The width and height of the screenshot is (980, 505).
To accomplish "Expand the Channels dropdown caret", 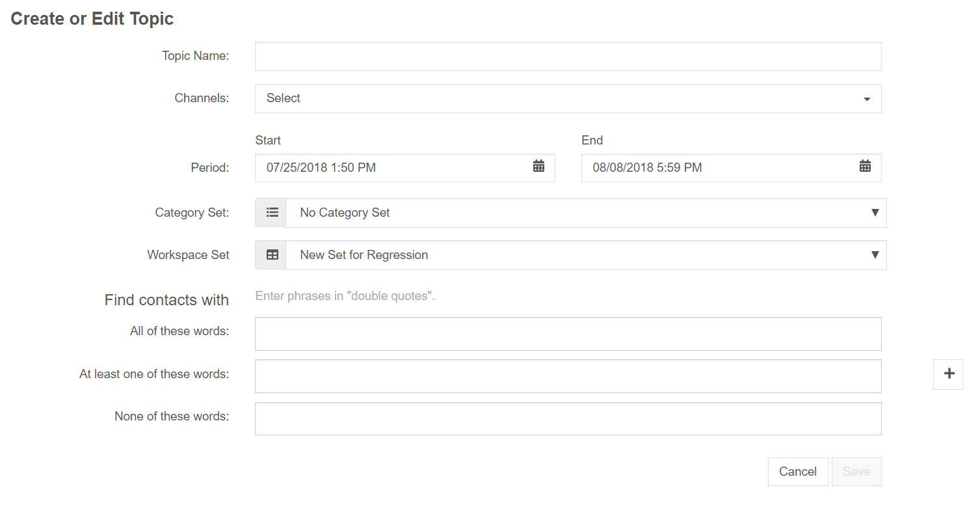I will (867, 99).
